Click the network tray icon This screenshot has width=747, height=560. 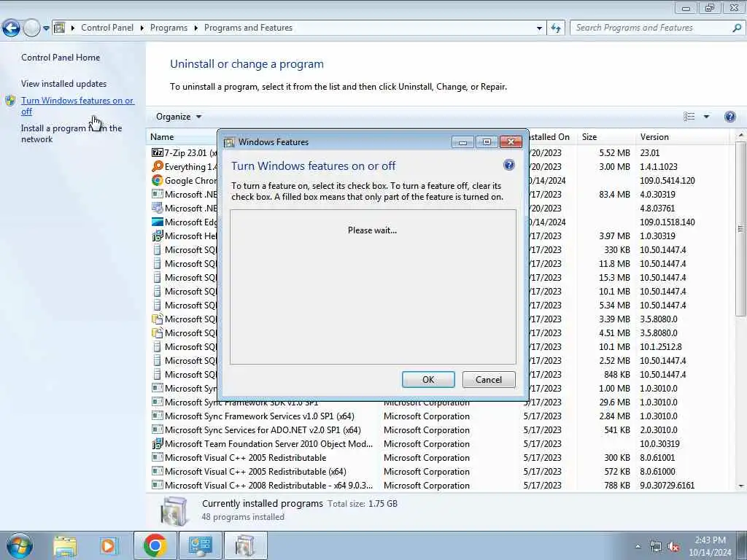656,547
